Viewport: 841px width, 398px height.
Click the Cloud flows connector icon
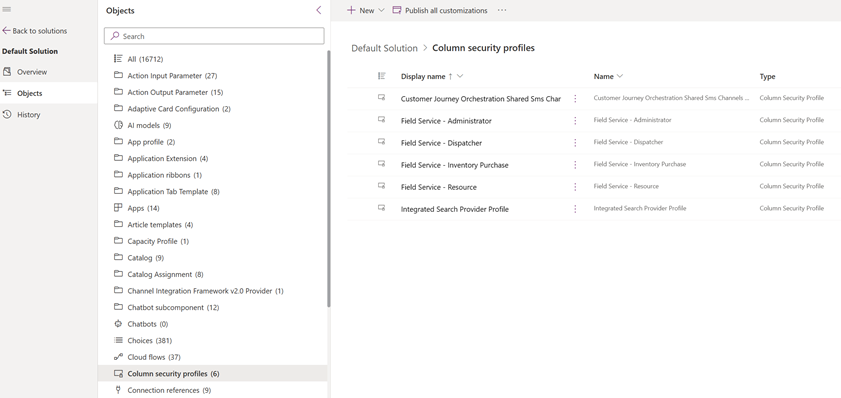[119, 357]
